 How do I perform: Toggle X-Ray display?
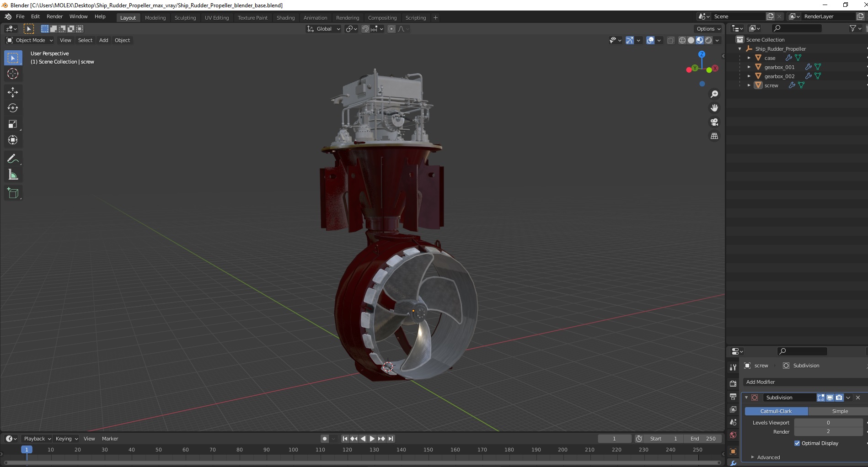pos(670,40)
